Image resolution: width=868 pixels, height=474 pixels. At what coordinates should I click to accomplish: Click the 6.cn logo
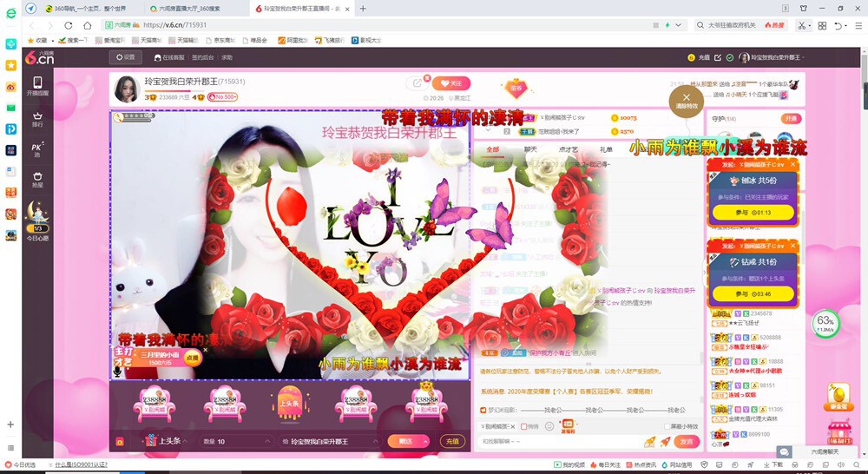click(39, 57)
